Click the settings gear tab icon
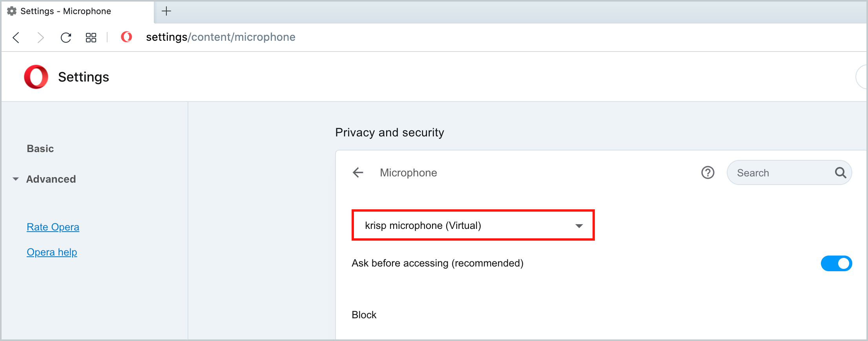Viewport: 868px width, 341px height. coord(12,11)
